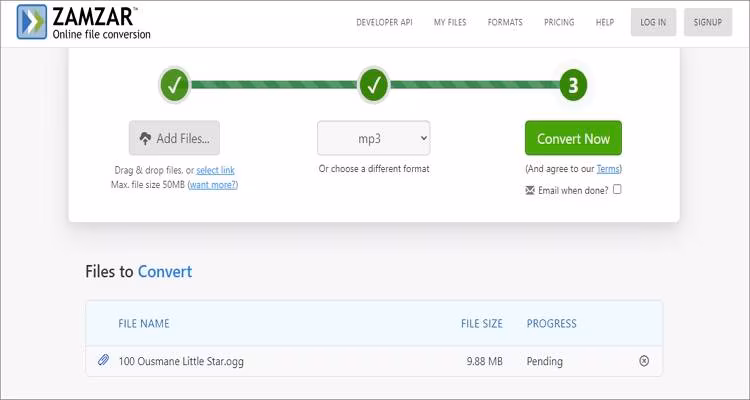The height and width of the screenshot is (400, 750).
Task: Go to My Files page
Action: (452, 22)
